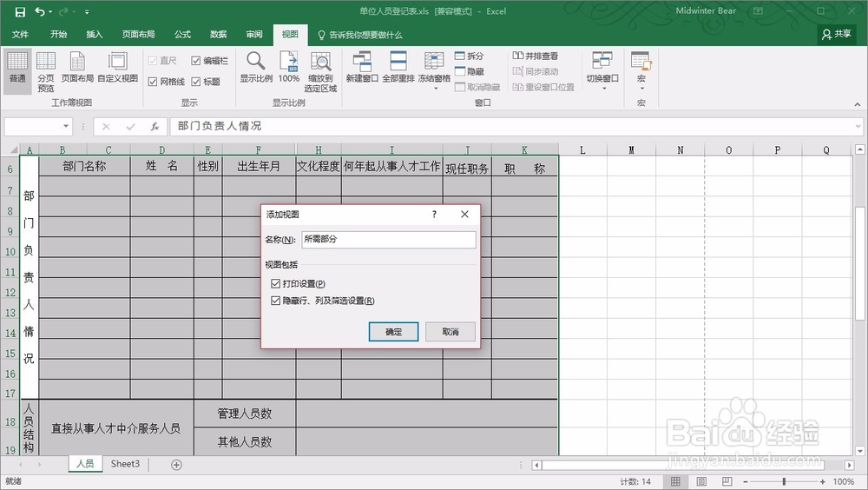Switch to sheet tab 人员

coord(85,463)
